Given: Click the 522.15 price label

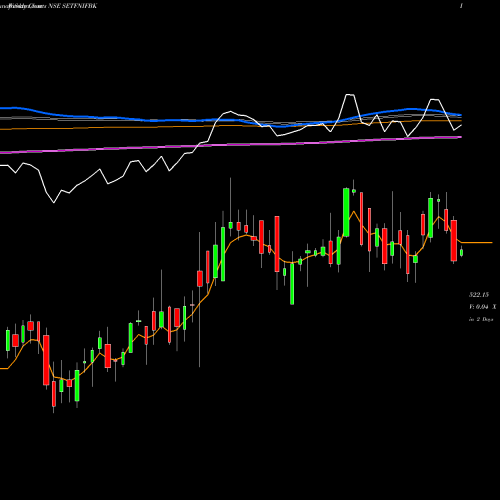Looking at the screenshot, I should coord(479,295).
